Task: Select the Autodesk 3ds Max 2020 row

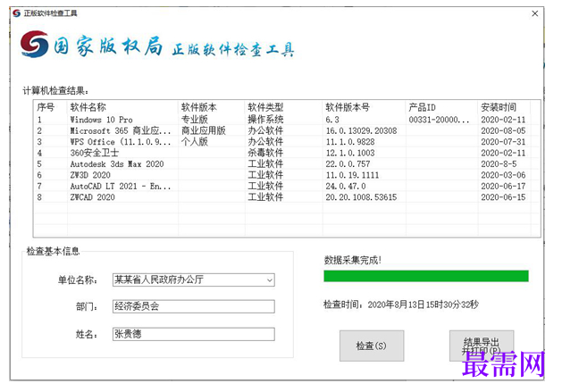Action: click(287, 163)
